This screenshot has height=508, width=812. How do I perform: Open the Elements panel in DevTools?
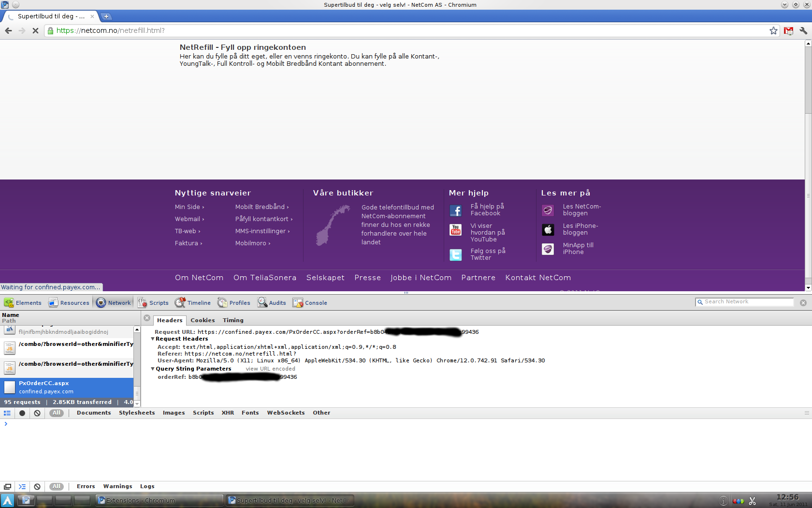(23, 303)
